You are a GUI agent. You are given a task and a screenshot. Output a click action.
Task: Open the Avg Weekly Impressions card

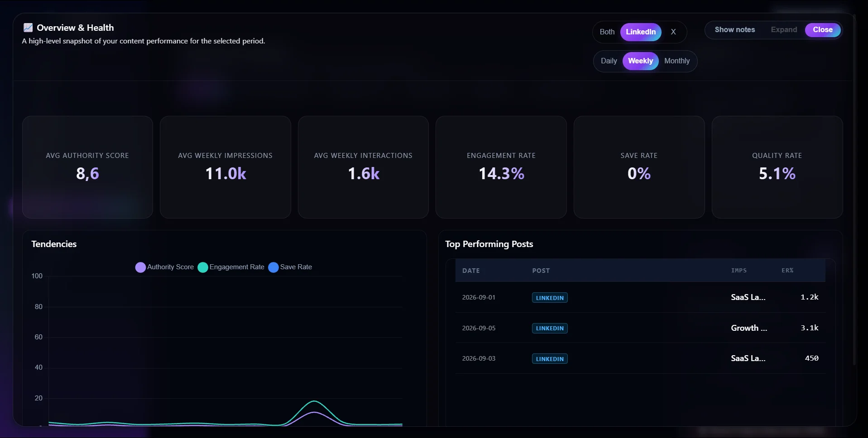(x=225, y=167)
